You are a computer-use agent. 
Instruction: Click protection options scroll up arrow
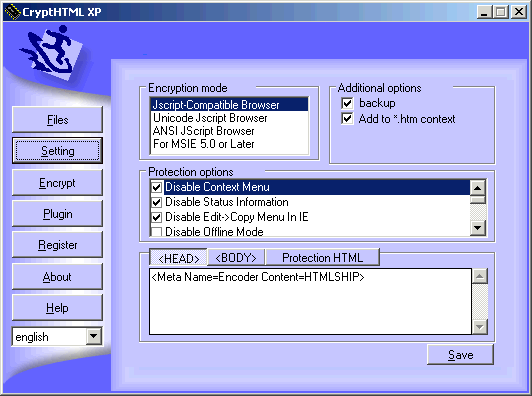pos(477,188)
